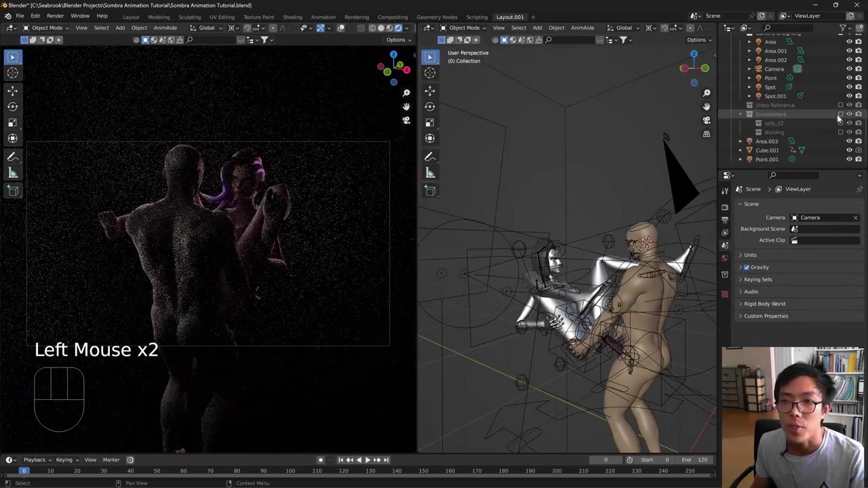The image size is (868, 488).
Task: Open the Render menu
Action: (55, 16)
